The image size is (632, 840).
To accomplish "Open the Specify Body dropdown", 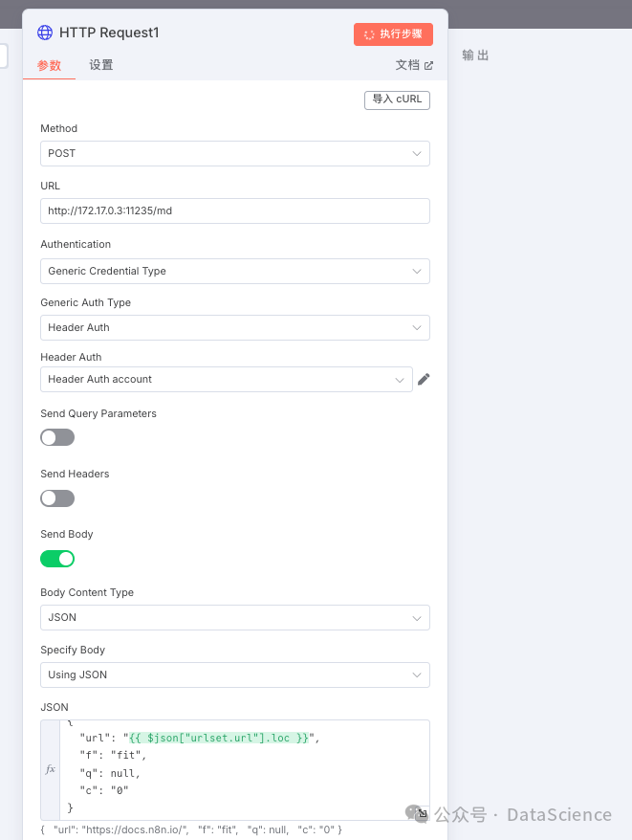I will click(x=235, y=675).
